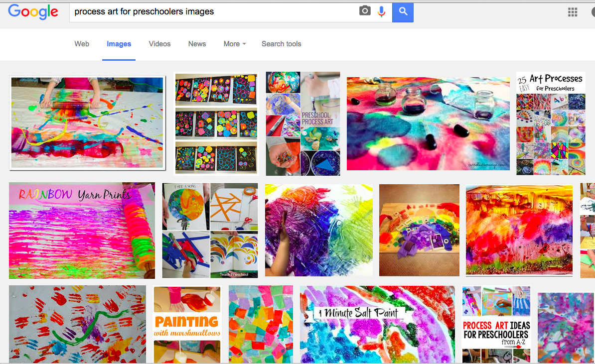Select the colorful handprints painting thumbnail

(x=77, y=324)
